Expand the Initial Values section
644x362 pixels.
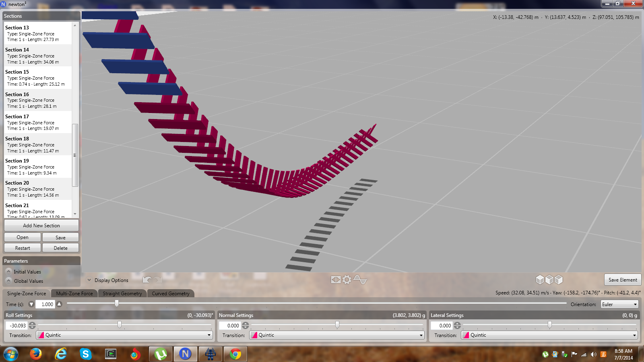pyautogui.click(x=8, y=271)
